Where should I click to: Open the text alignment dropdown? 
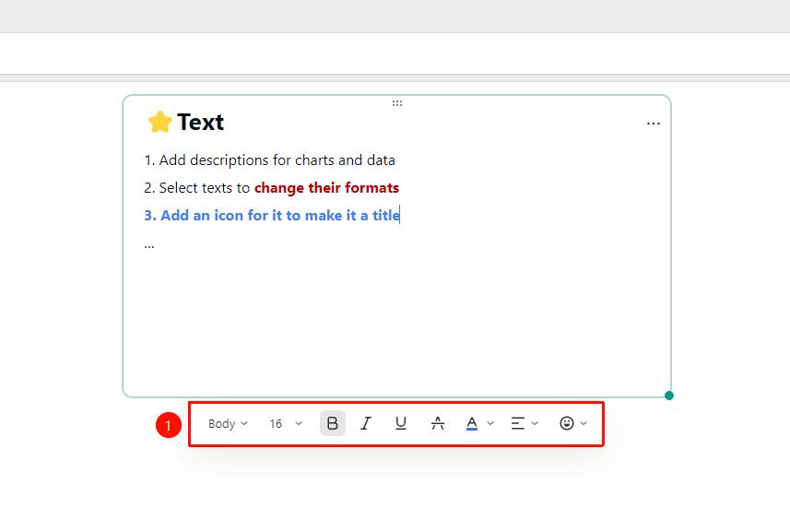525,423
